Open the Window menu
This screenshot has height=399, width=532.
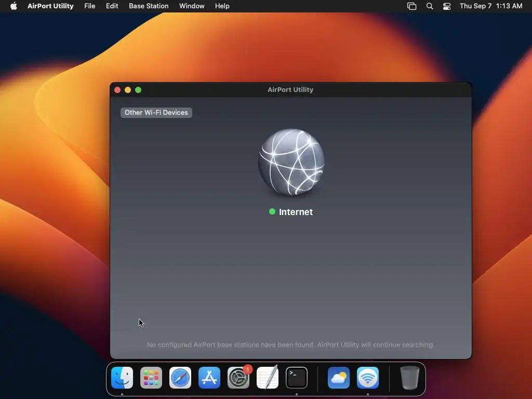[192, 6]
